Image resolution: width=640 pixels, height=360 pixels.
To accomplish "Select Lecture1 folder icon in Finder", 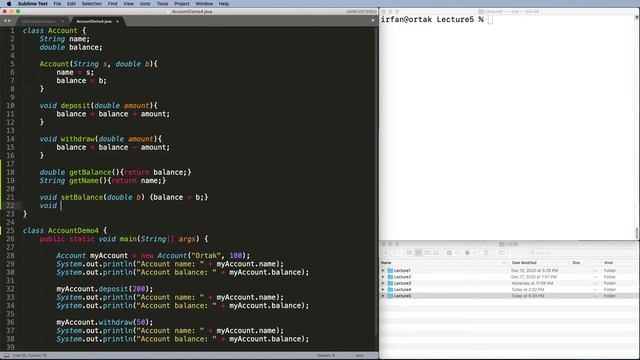I will click(390, 271).
